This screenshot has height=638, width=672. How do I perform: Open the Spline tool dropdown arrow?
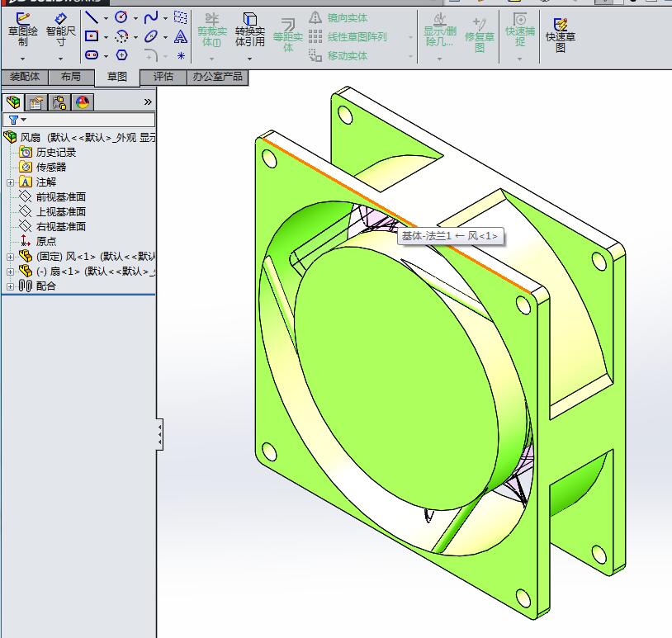tap(165, 18)
